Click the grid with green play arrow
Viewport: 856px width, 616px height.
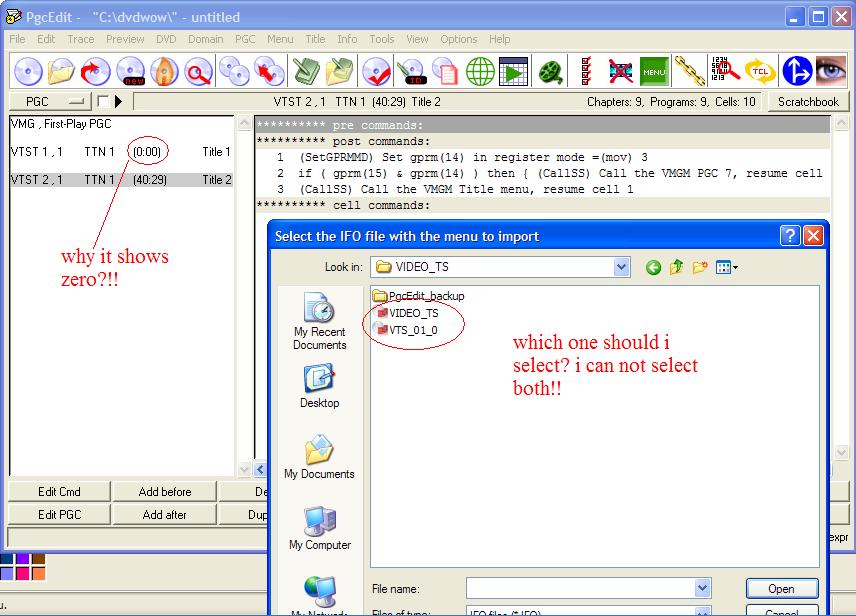point(513,72)
